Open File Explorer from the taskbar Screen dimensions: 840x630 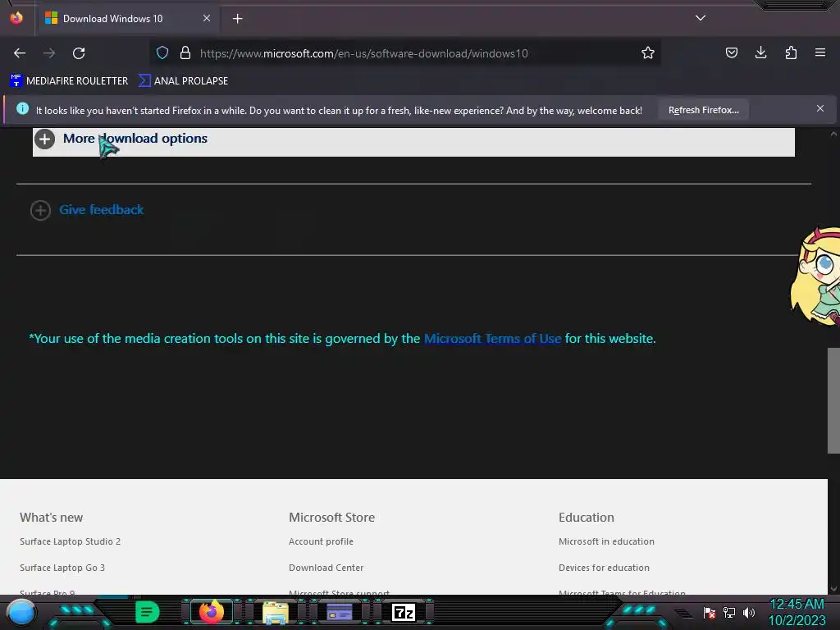(276, 613)
